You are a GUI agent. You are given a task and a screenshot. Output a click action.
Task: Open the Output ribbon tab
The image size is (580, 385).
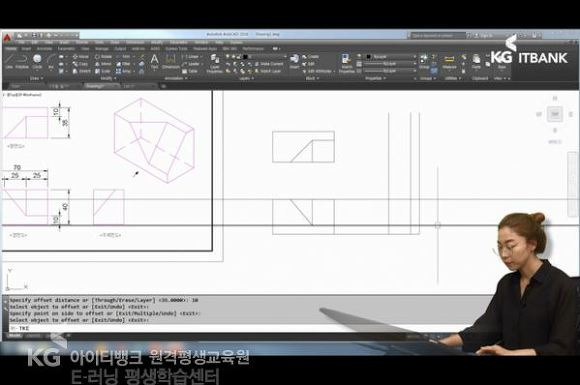tap(120, 48)
